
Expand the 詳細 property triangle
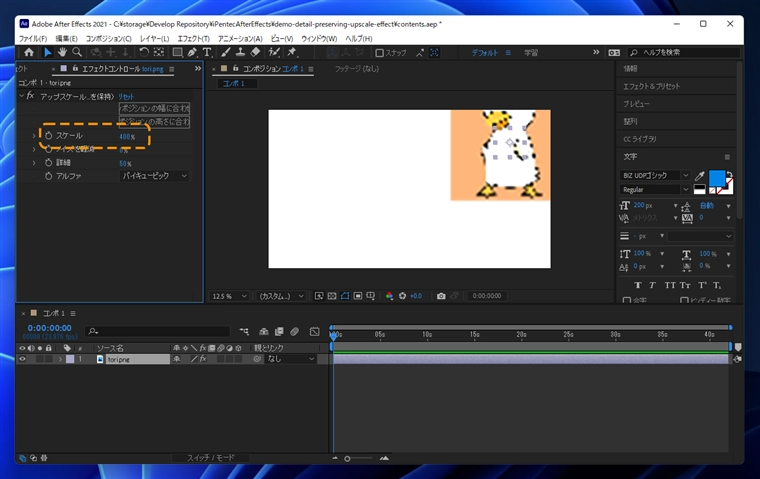click(x=34, y=163)
